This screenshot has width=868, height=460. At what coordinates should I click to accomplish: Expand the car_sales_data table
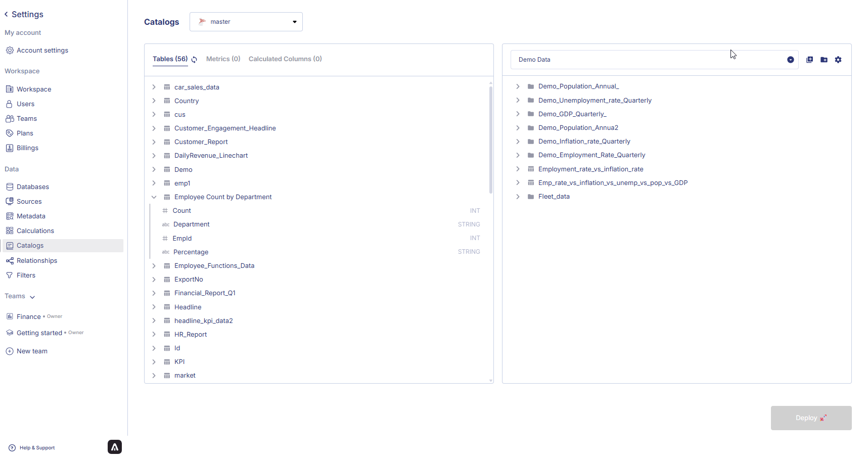coord(154,87)
